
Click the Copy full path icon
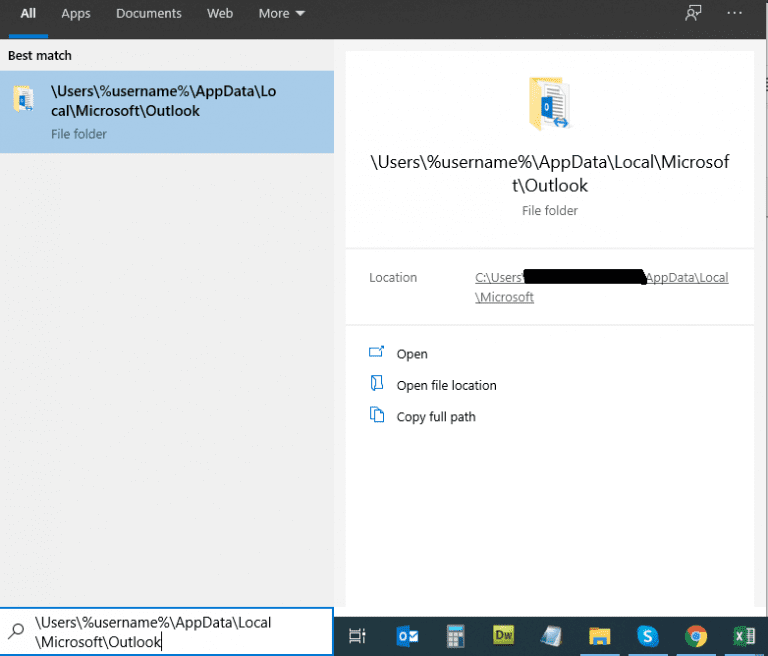[377, 414]
